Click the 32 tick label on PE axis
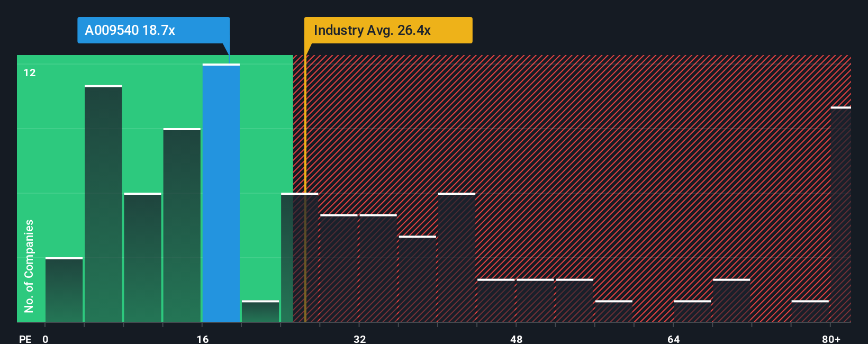 pyautogui.click(x=360, y=339)
